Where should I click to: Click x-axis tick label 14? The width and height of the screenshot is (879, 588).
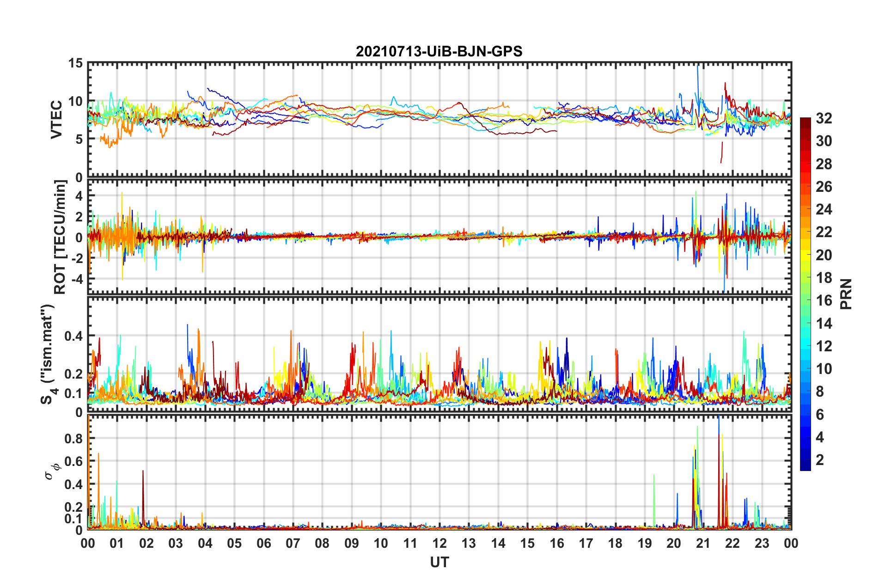[x=498, y=543]
